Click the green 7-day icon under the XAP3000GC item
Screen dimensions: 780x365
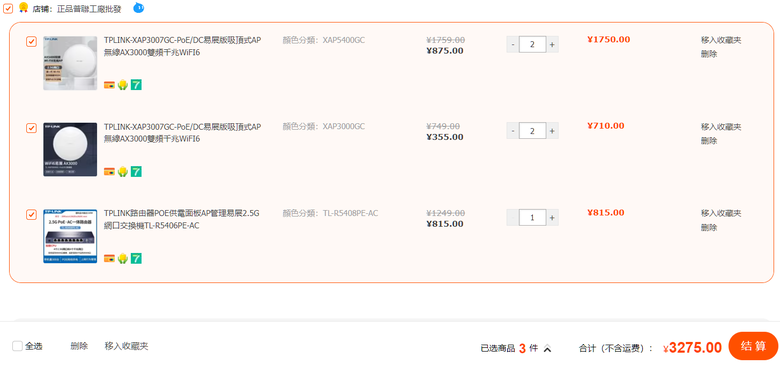click(136, 172)
